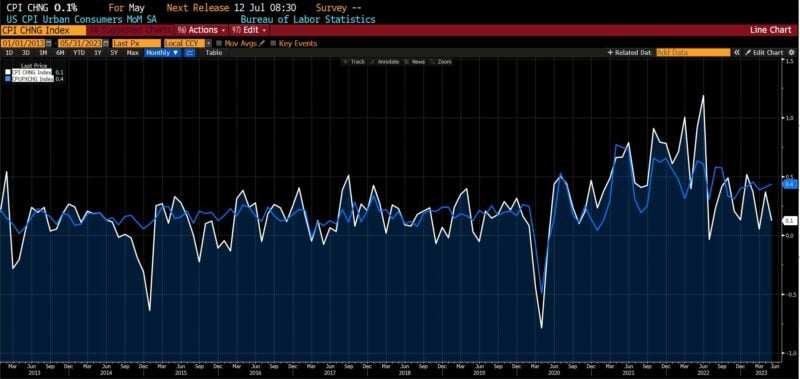Expand the Monthly periodicity dropdown
The image size is (800, 379).
162,53
